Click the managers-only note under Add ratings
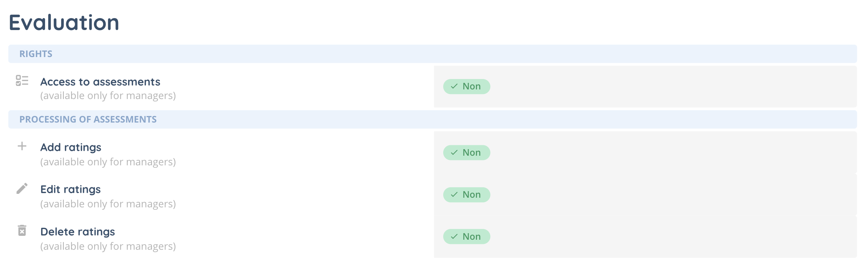Screen dimensions: 868x269 (108, 162)
